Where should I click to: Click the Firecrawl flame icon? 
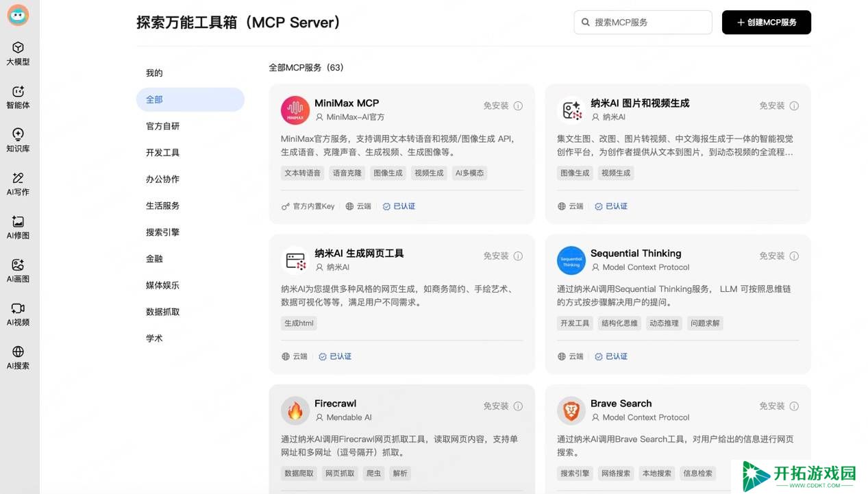tap(295, 410)
